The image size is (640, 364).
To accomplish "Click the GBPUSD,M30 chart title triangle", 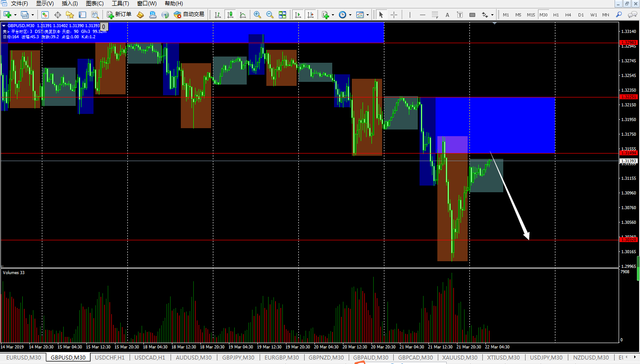I will click(x=4, y=26).
